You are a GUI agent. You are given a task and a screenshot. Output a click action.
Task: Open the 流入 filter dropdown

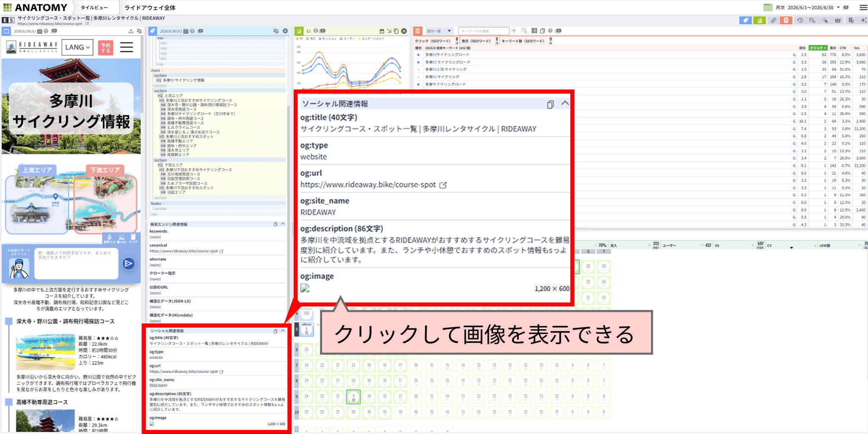[x=649, y=245]
